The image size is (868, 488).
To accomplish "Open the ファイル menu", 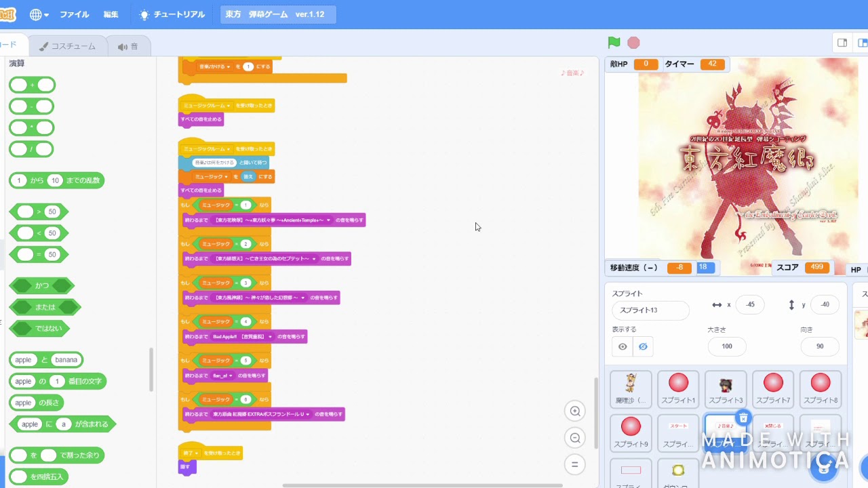I will click(x=74, y=14).
